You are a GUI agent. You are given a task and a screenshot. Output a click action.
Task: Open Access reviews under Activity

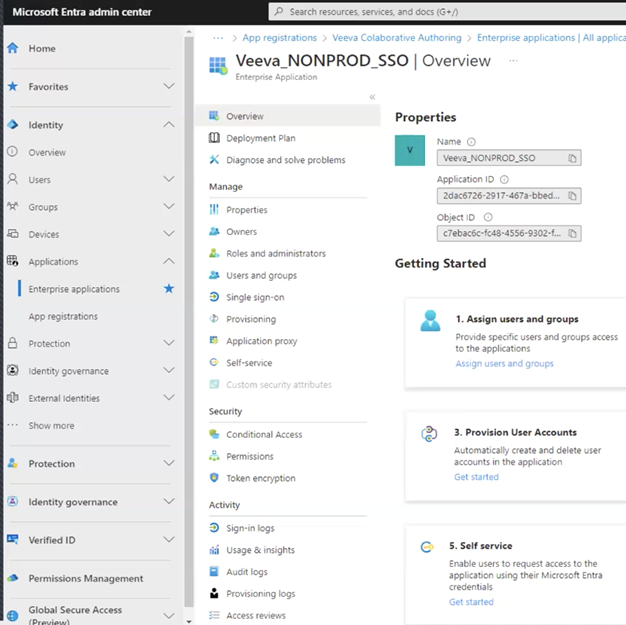click(x=256, y=615)
